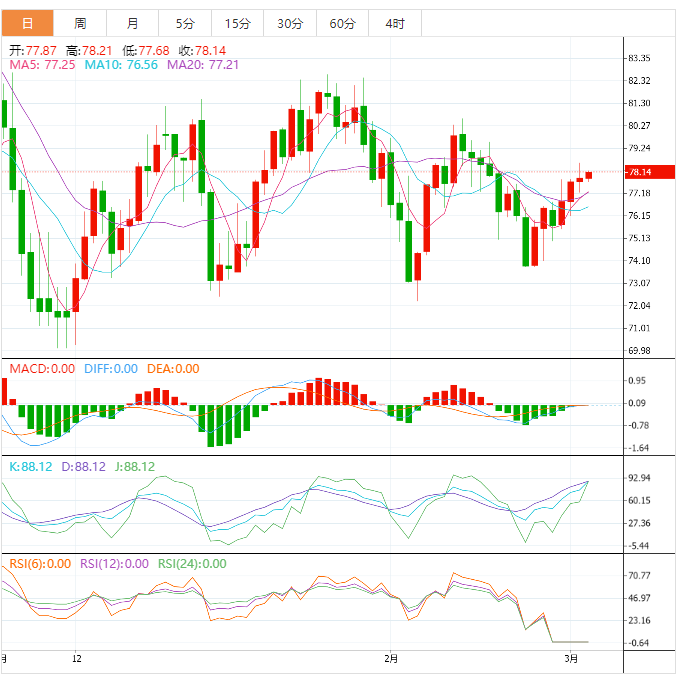Viewport: 682px width, 682px height.
Task: Select the RSI(6) indicator label
Action: point(40,563)
